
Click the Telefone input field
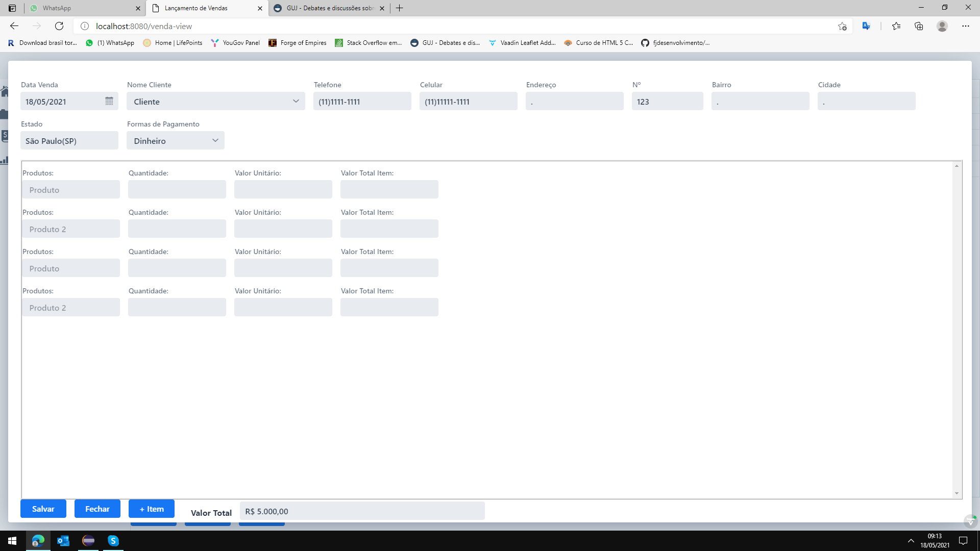click(x=362, y=101)
